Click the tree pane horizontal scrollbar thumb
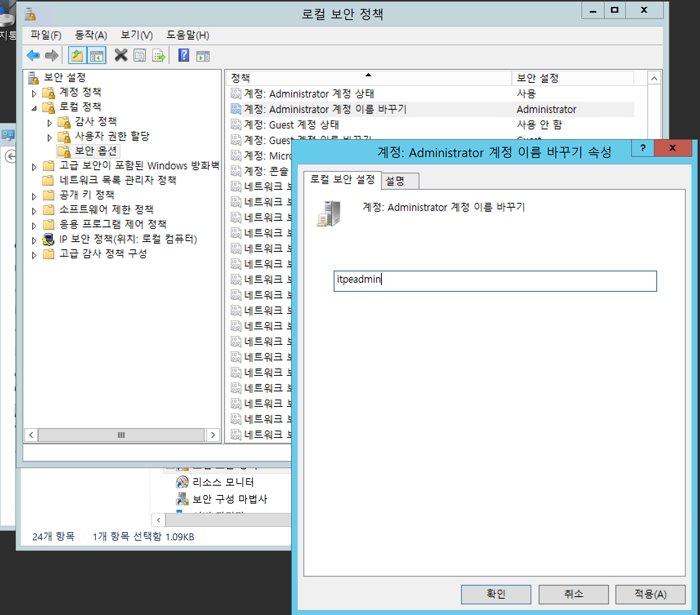 coord(121,435)
